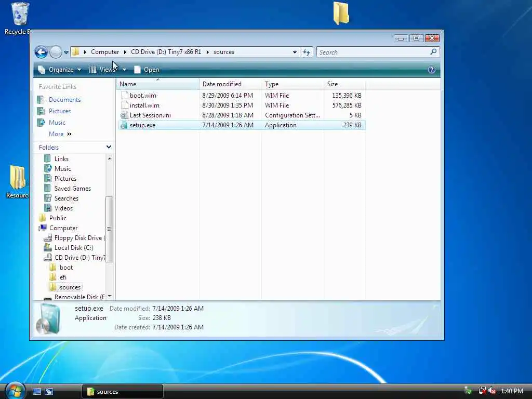532x399 pixels.
Task: Select unnamed folder icon on desktop
Action: pyautogui.click(x=341, y=13)
